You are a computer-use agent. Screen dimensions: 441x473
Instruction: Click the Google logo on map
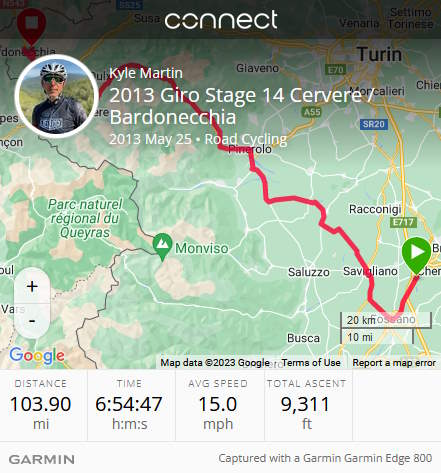pyautogui.click(x=37, y=356)
